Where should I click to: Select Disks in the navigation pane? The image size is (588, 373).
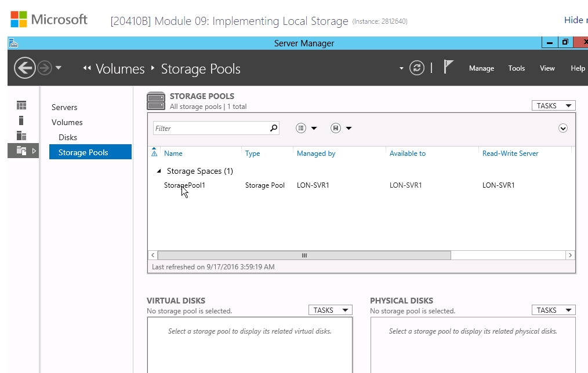68,137
